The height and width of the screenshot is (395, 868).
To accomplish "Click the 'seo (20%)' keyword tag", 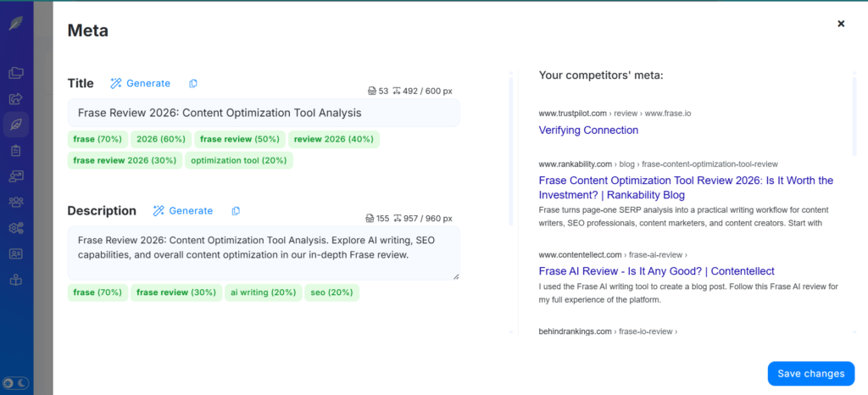I will [332, 292].
